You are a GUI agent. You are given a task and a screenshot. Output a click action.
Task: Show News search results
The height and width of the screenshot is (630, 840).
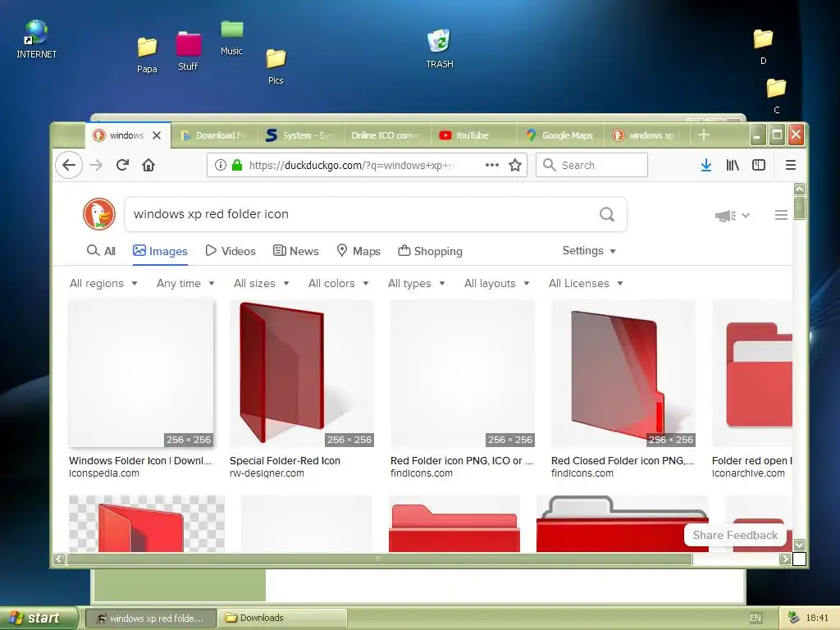tap(295, 251)
